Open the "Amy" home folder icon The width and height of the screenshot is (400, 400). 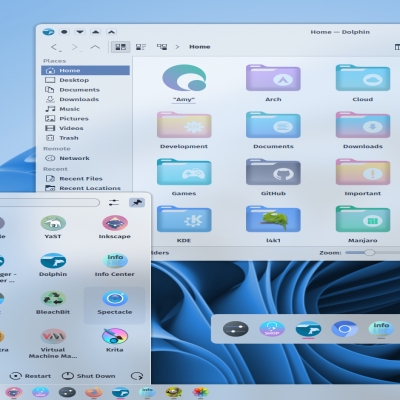click(x=184, y=78)
